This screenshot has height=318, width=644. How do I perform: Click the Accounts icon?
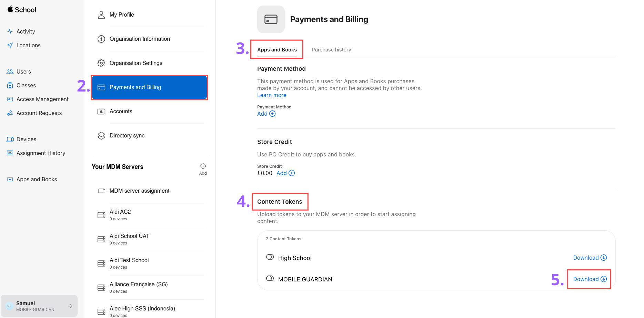click(x=101, y=112)
